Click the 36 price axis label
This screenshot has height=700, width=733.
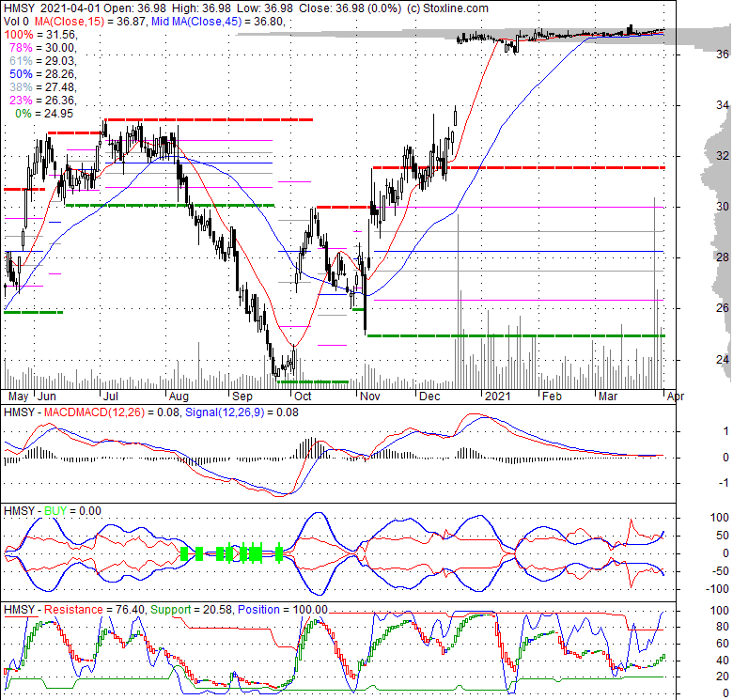(723, 54)
